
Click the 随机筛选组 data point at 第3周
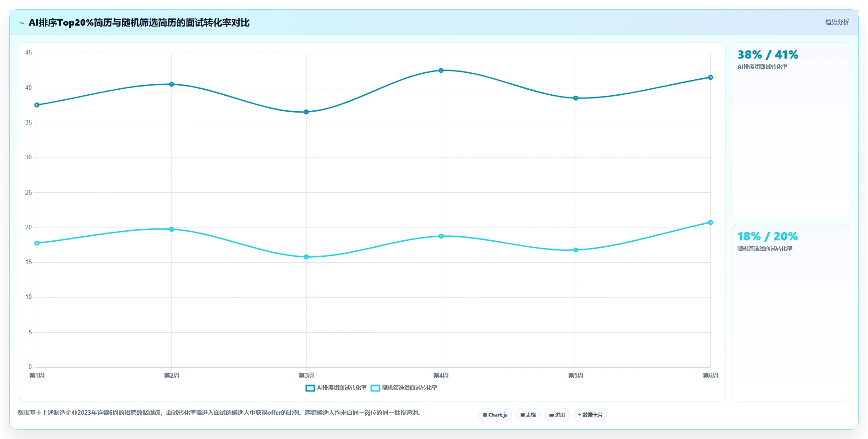pyautogui.click(x=307, y=257)
